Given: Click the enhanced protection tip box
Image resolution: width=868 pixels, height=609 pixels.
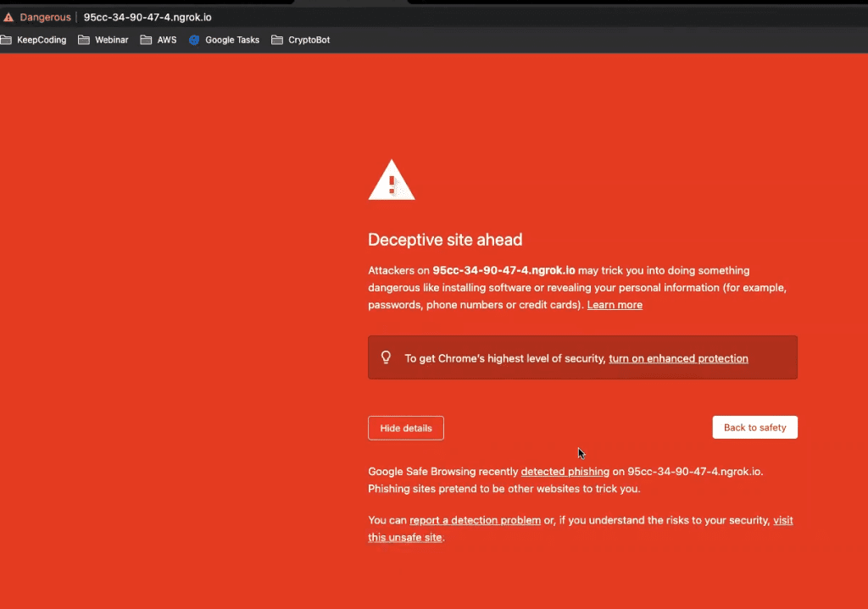Looking at the screenshot, I should pyautogui.click(x=582, y=357).
